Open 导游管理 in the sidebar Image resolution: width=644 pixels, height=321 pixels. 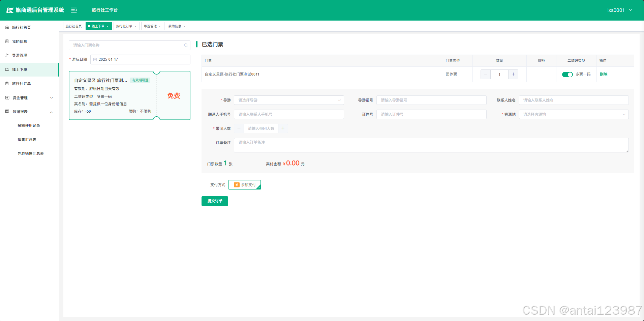tap(29, 55)
